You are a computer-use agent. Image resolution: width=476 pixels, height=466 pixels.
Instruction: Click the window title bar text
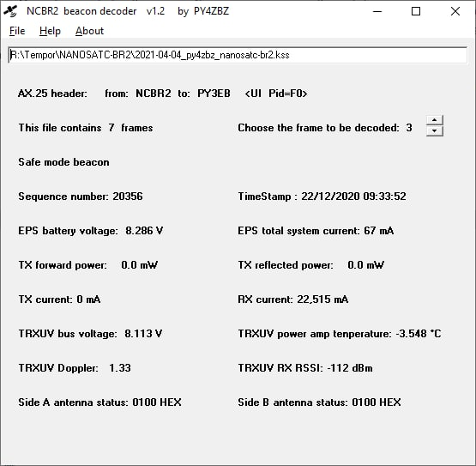(x=128, y=11)
